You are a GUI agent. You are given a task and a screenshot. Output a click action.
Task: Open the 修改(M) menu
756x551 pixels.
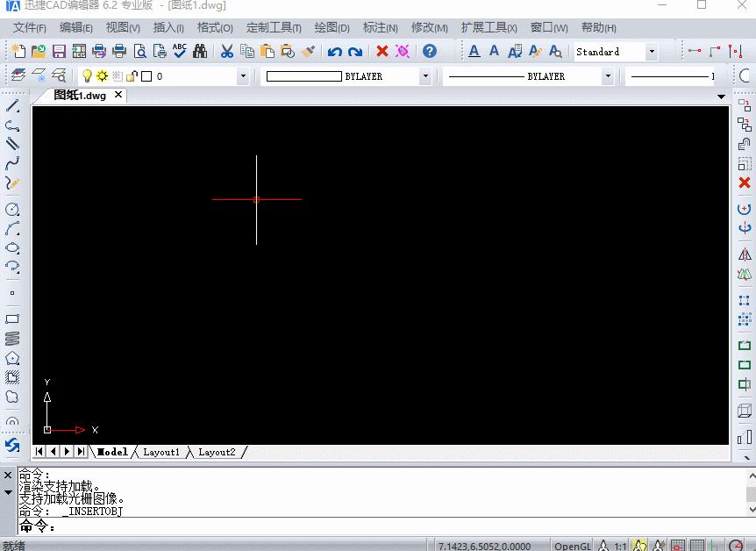[x=430, y=28]
